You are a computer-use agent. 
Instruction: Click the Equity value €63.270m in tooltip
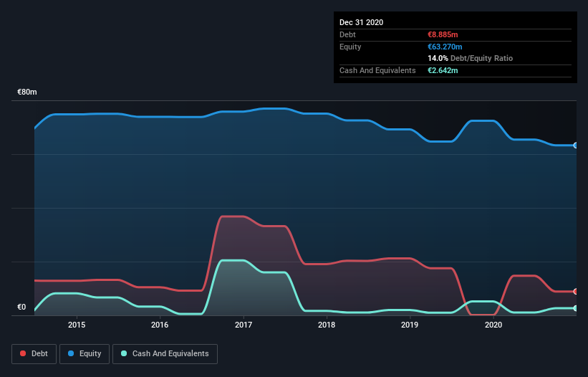pyautogui.click(x=445, y=47)
